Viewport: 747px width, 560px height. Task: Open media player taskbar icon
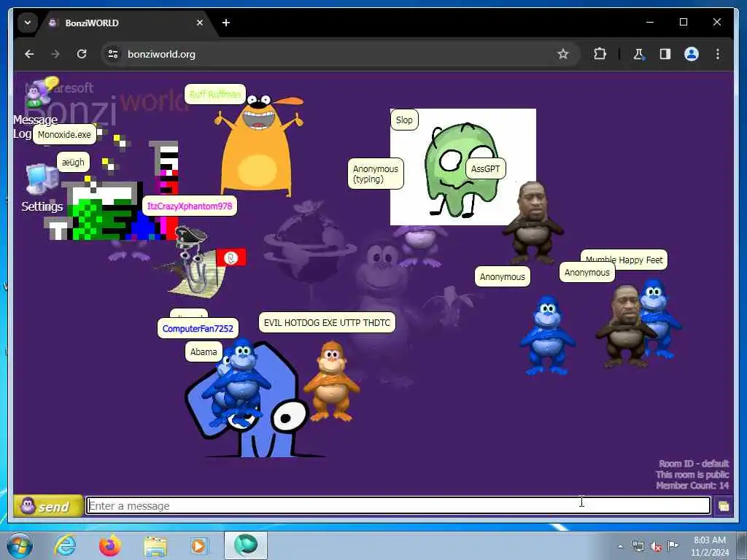coord(198,545)
